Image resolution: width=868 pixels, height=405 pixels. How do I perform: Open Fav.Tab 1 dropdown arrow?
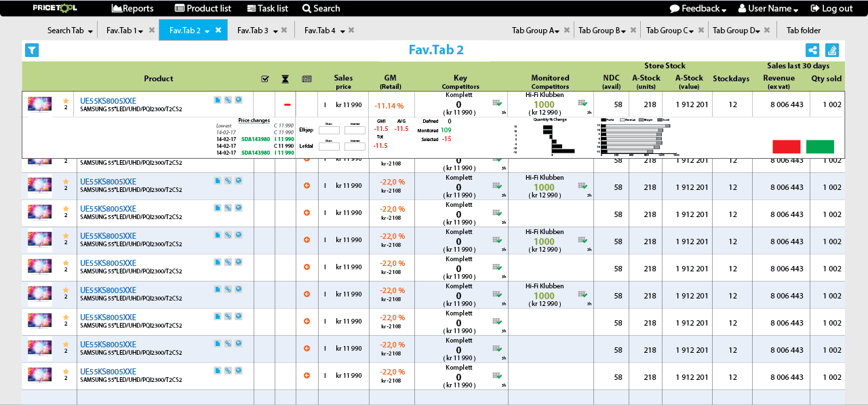pyautogui.click(x=140, y=31)
